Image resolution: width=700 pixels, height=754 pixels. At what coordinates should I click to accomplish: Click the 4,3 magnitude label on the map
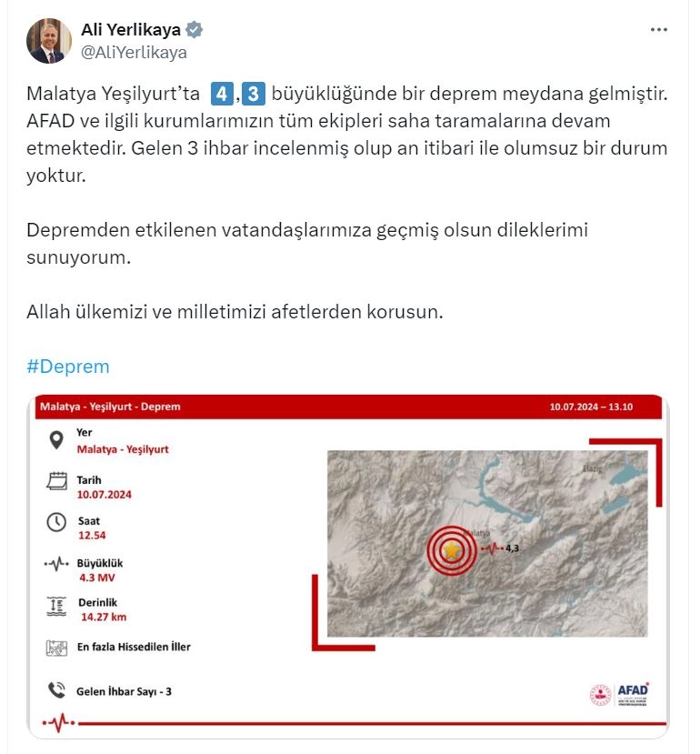click(x=512, y=548)
